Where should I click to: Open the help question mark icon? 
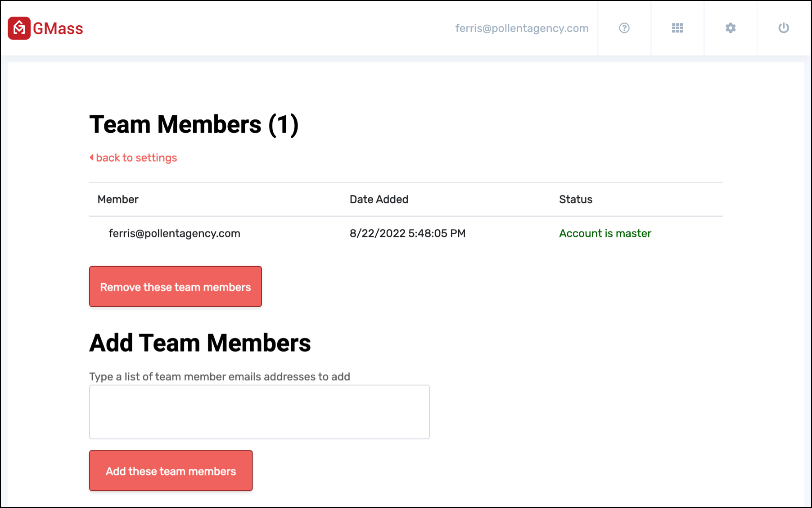click(x=624, y=28)
